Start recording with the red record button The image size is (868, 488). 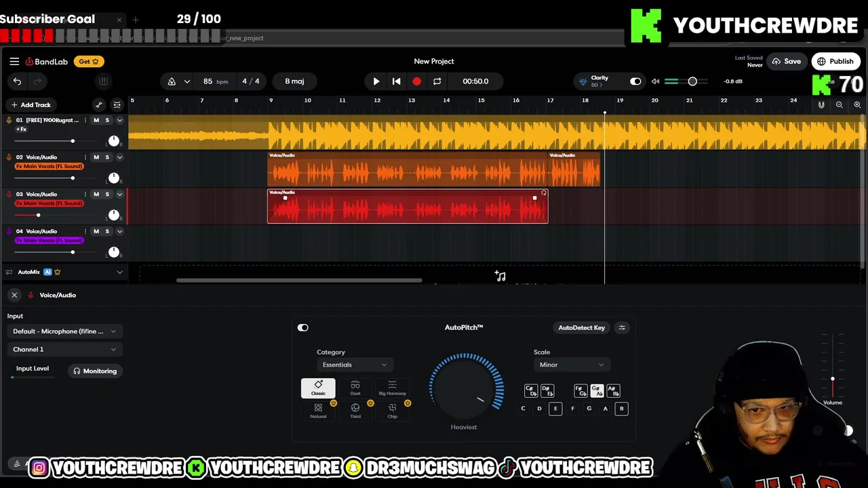tap(416, 81)
